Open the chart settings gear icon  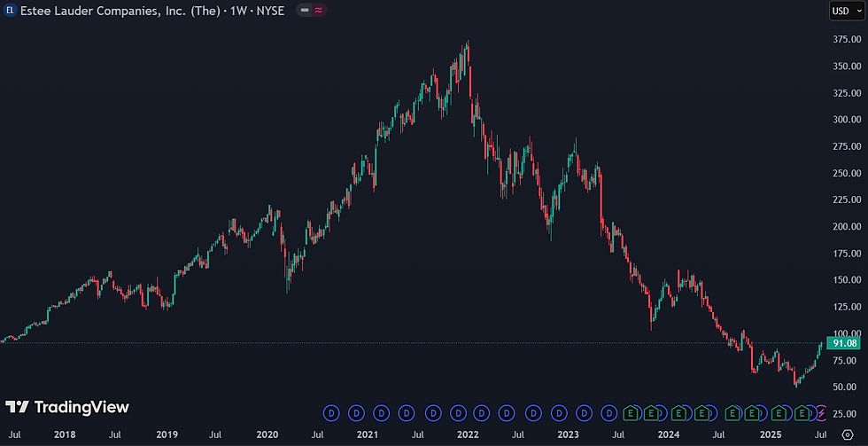click(x=848, y=434)
